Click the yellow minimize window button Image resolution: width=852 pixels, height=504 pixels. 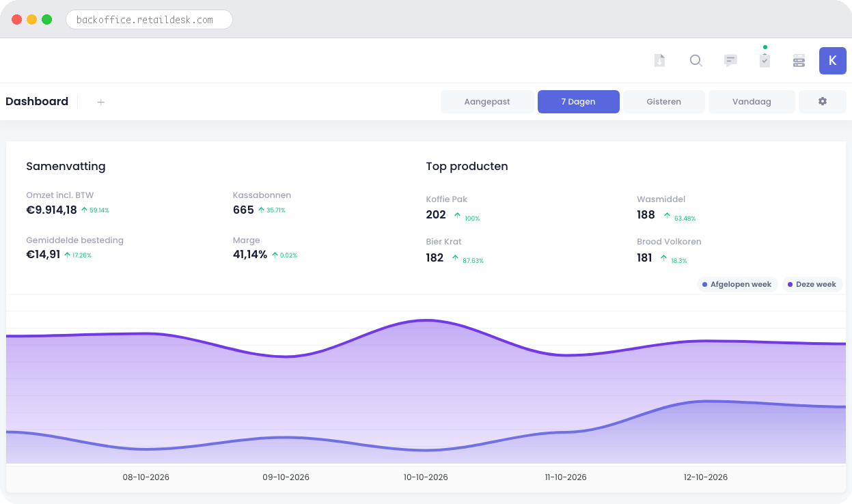(x=32, y=19)
